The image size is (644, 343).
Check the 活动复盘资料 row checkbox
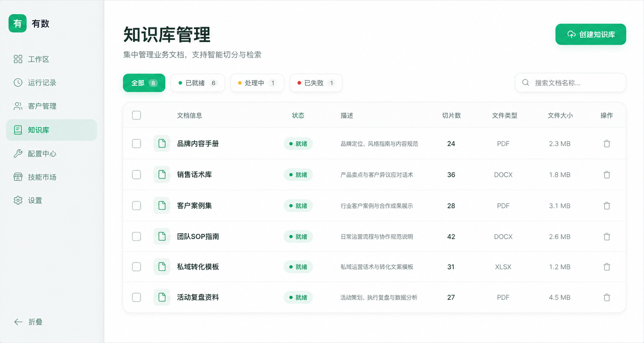pyautogui.click(x=136, y=297)
